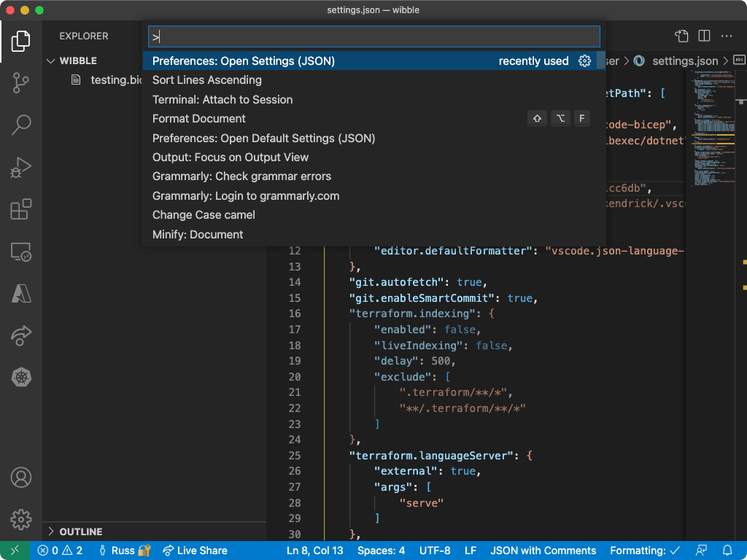Screen dimensions: 747x560
Task: Open the Azure view
Action: [20, 293]
